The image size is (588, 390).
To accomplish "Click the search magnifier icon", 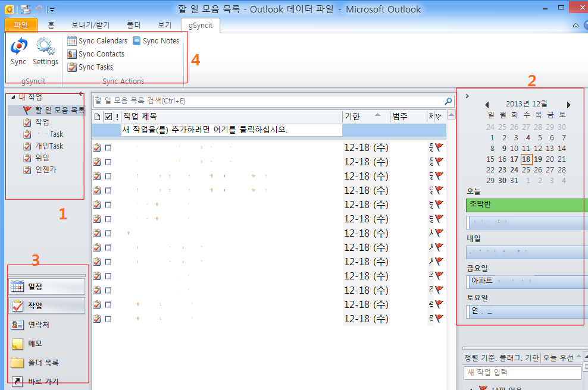I will point(448,101).
